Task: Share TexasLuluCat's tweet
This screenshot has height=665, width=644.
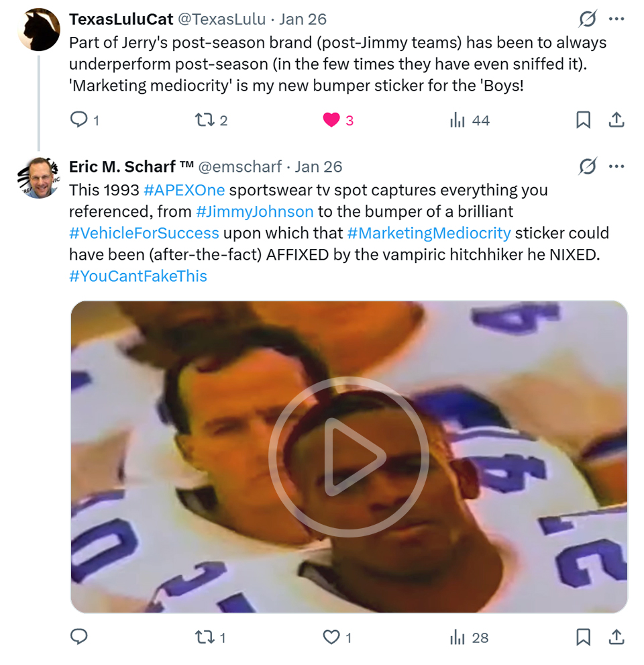Action: (616, 120)
